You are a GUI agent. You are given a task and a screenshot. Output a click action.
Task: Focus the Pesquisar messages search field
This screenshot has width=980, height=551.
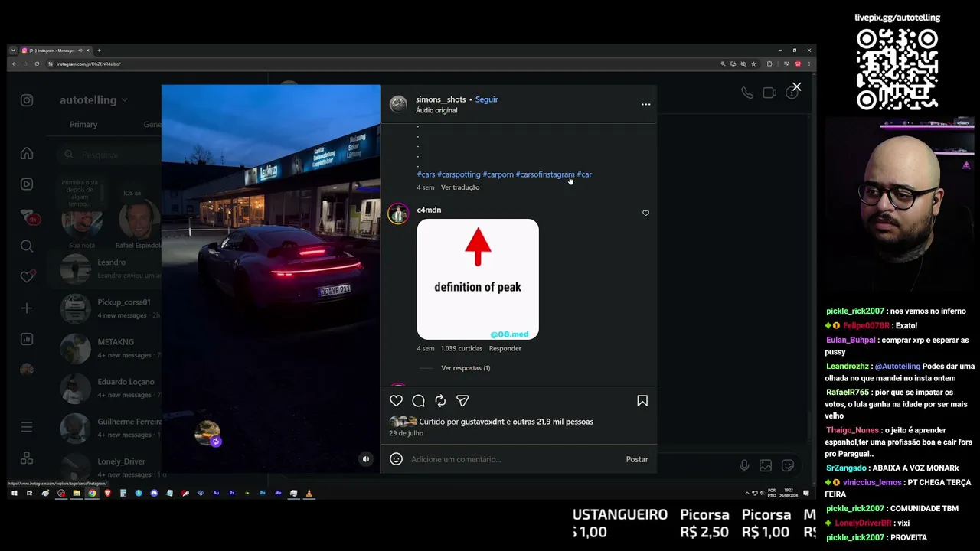[x=110, y=155]
